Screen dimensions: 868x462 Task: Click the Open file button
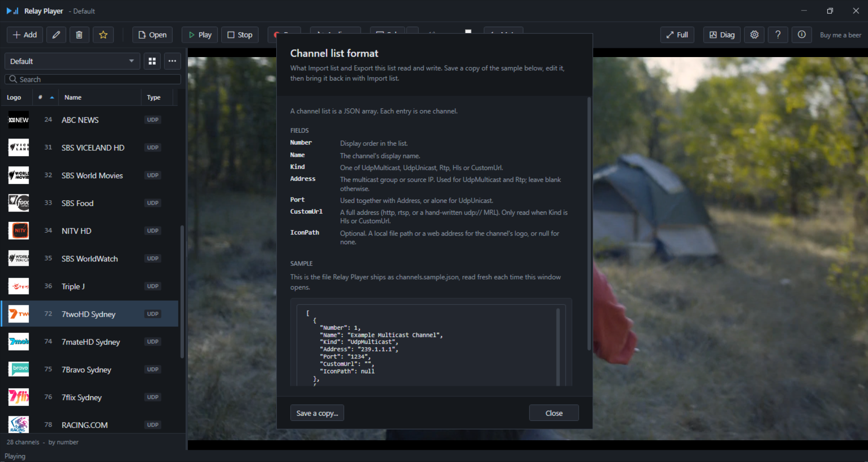click(153, 35)
